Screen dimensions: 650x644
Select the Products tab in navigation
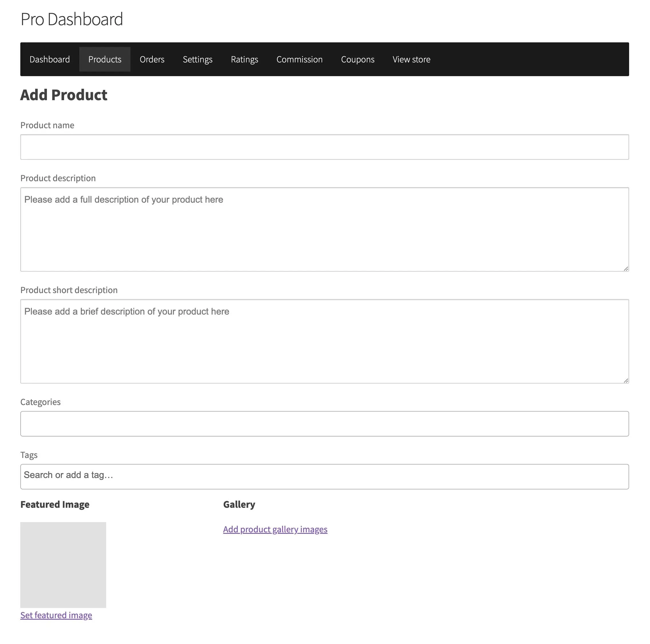105,59
